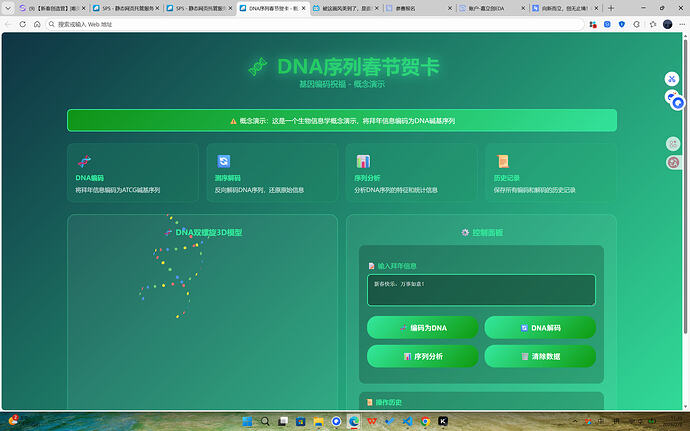This screenshot has height=431, width=690.
Task: Open the Windows Start menu
Action: (x=247, y=421)
